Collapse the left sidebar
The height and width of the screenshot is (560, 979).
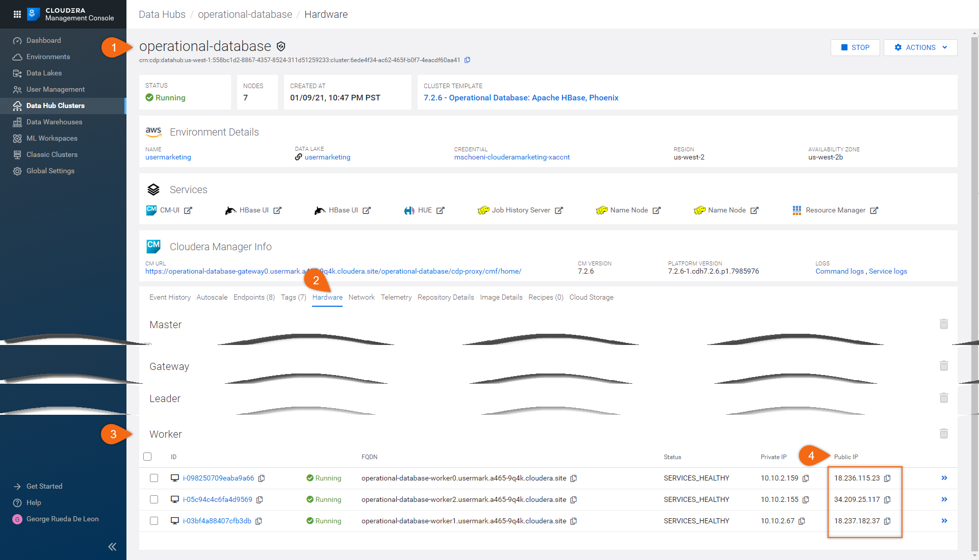pos(112,547)
